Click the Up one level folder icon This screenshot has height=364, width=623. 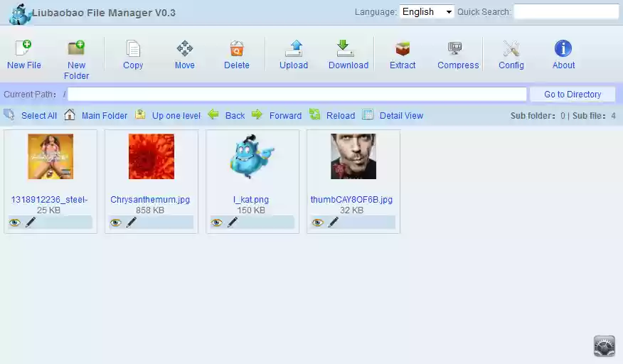[140, 115]
